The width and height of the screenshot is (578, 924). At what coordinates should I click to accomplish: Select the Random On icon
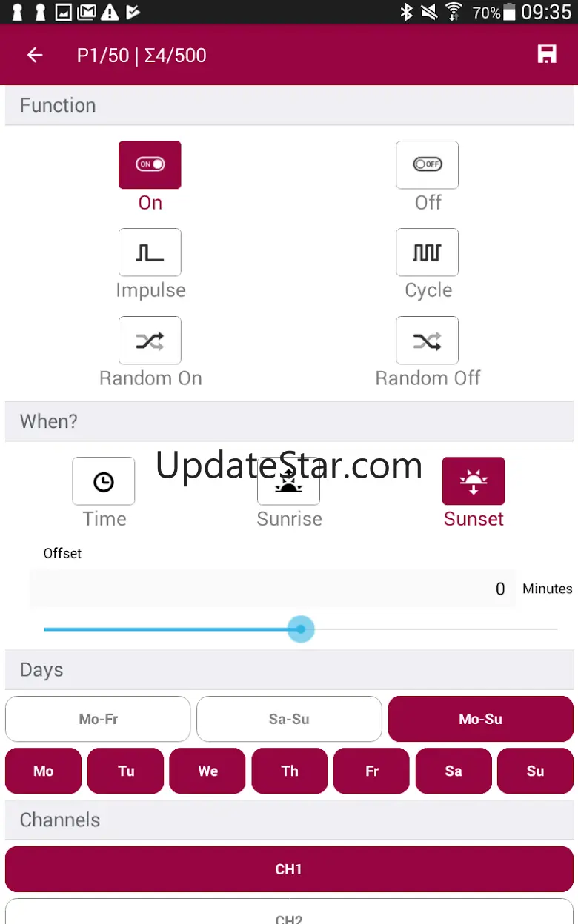[x=150, y=341]
